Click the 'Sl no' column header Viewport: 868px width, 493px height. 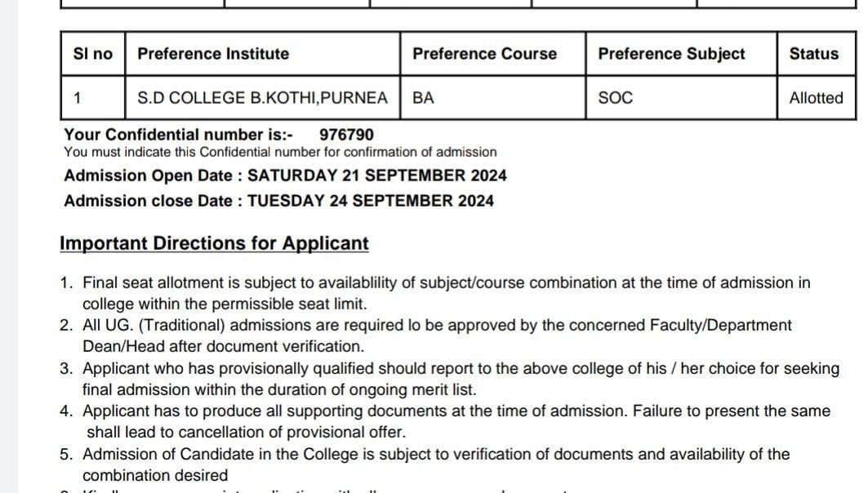[92, 54]
